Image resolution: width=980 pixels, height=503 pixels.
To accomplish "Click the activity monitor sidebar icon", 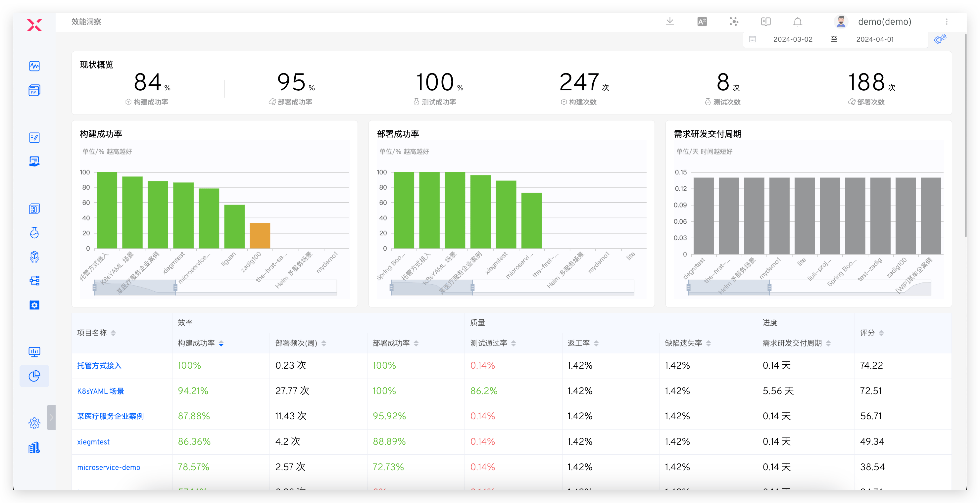I will point(34,66).
